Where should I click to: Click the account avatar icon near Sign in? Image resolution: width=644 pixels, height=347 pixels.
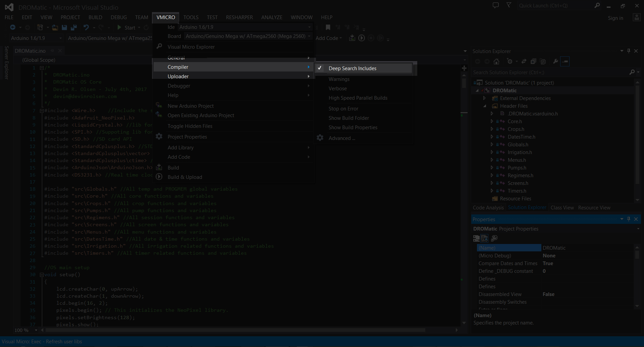[x=637, y=17]
